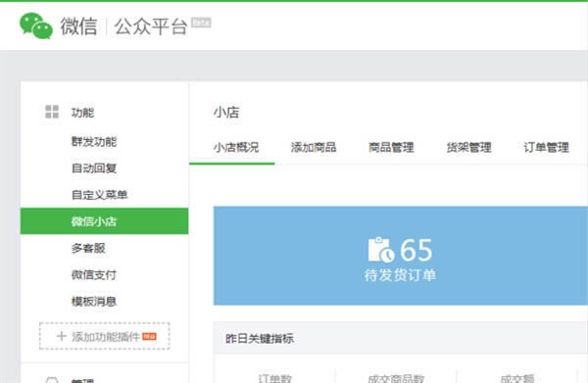Click the Beta badge beside 公众平台
The image size is (588, 383).
pos(201,23)
